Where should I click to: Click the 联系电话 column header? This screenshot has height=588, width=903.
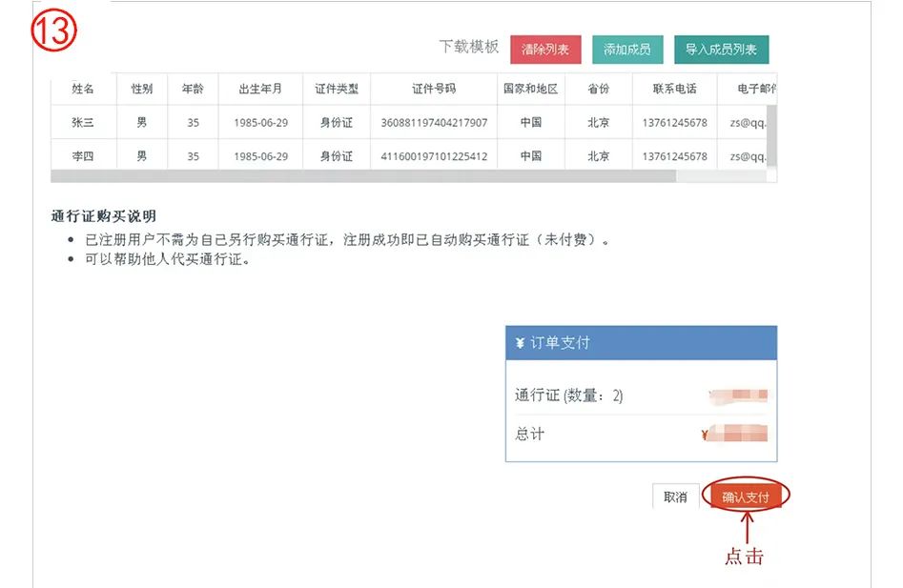click(674, 89)
